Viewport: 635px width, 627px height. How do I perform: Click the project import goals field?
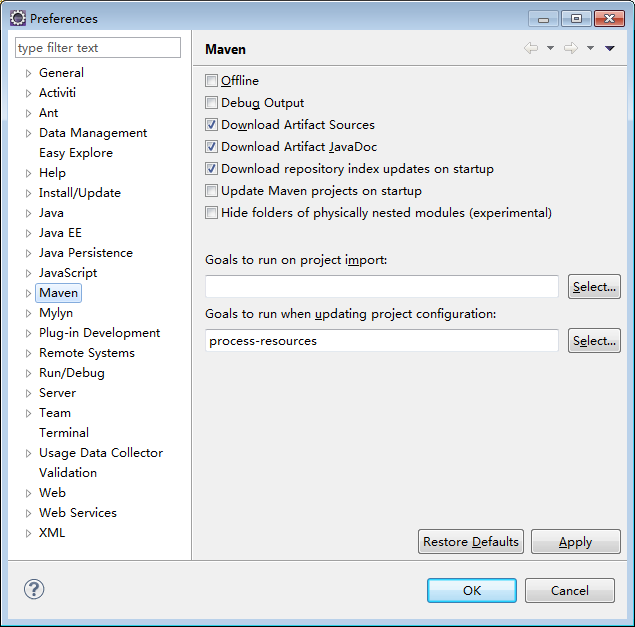tap(382, 287)
